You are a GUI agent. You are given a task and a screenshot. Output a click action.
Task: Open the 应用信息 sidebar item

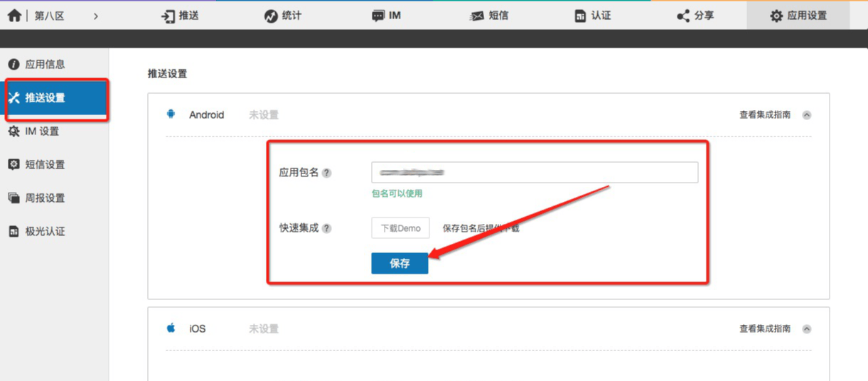(45, 64)
